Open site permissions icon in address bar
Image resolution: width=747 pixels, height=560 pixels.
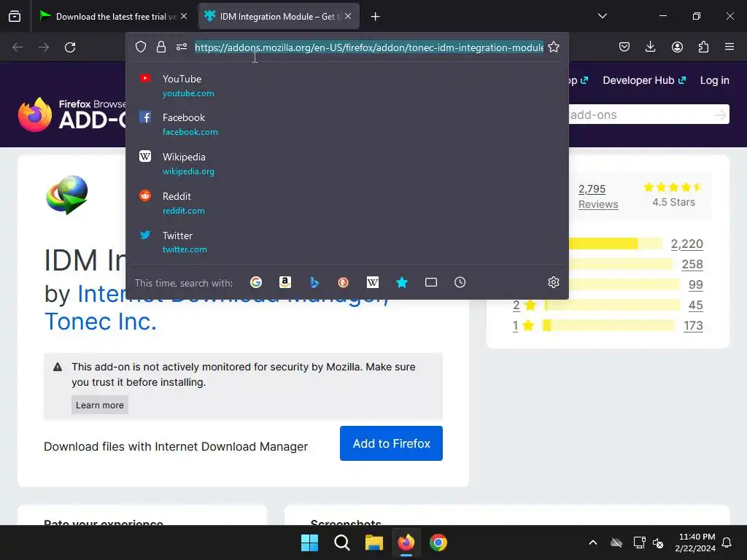pos(182,47)
